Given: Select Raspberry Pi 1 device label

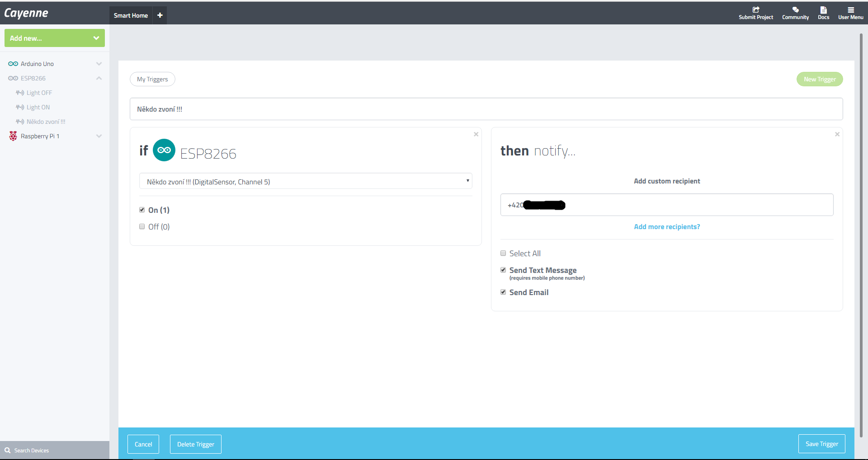Looking at the screenshot, I should (x=40, y=136).
